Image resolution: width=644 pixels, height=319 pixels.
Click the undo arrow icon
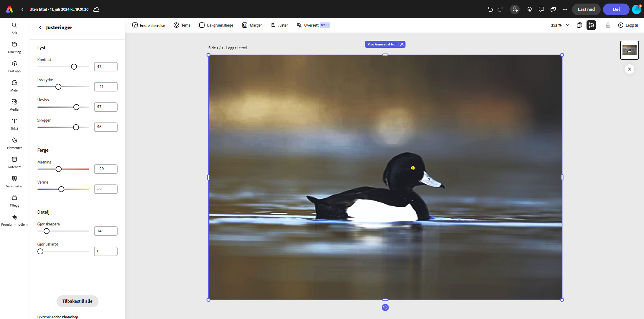tap(490, 9)
